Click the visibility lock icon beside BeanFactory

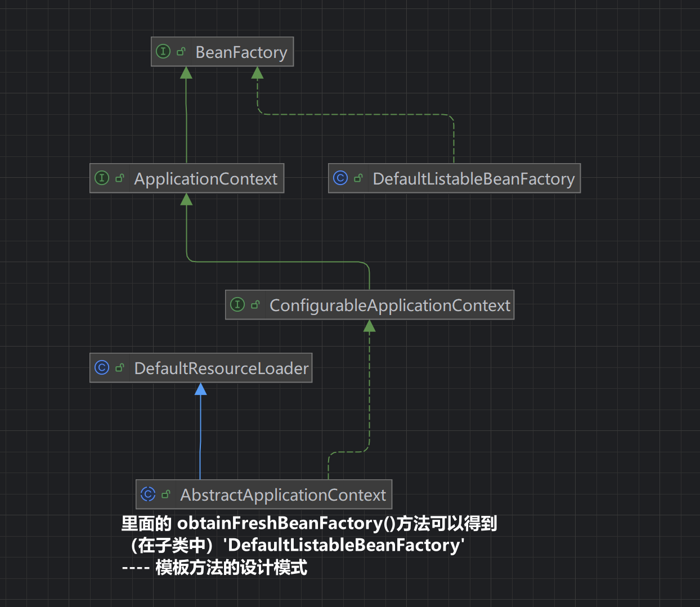(181, 52)
